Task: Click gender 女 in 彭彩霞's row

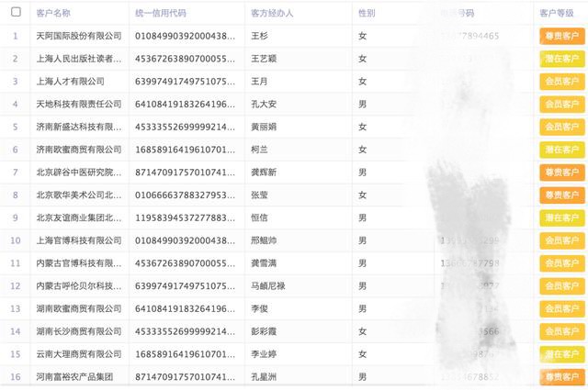Action: (x=362, y=331)
